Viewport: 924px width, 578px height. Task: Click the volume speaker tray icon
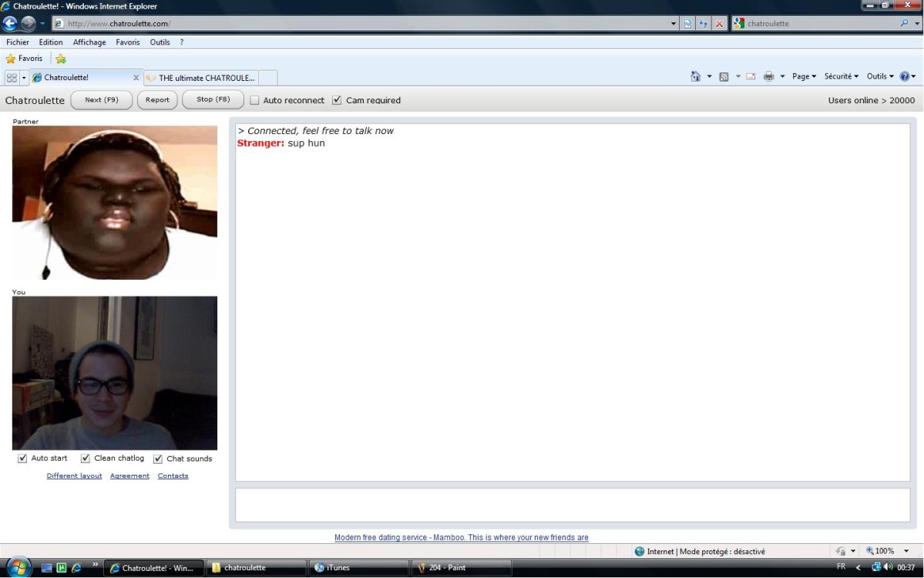click(888, 567)
